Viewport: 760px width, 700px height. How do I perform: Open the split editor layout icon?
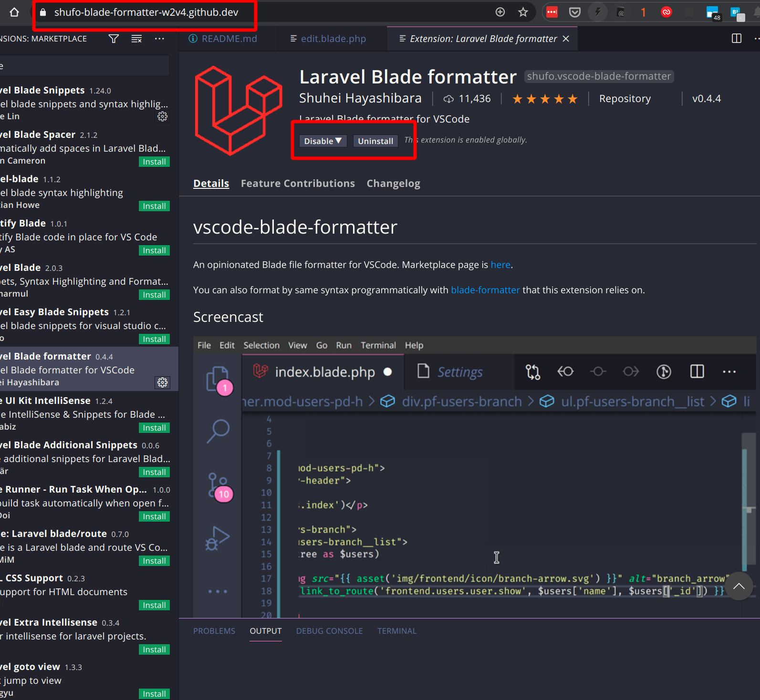736,39
